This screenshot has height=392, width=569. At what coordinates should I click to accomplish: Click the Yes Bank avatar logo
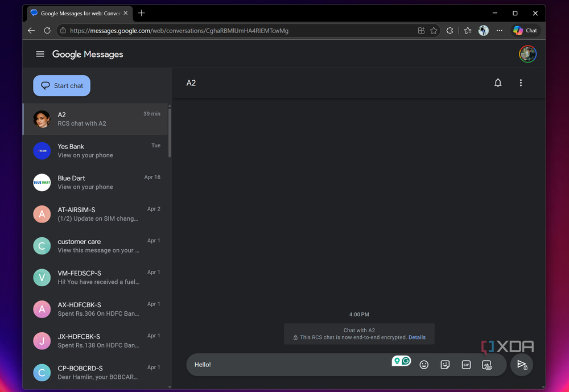click(x=42, y=151)
